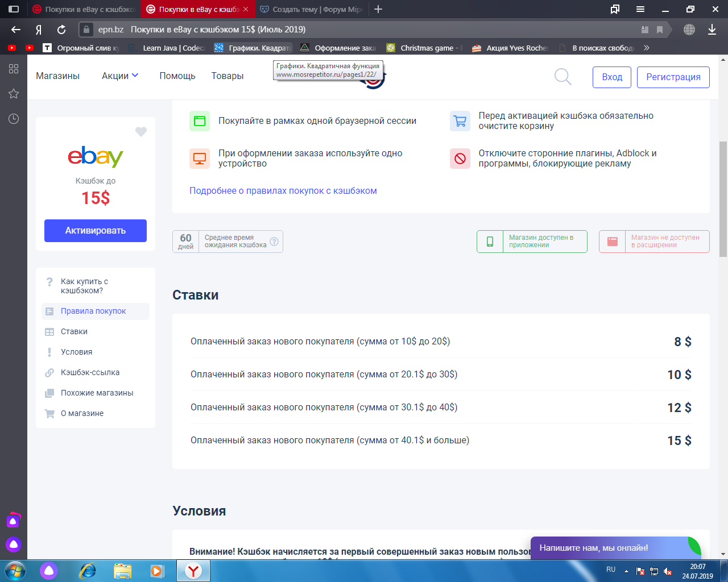Switch to the first eBay cashback tab
Viewport: 728px width, 582px height.
click(83, 9)
